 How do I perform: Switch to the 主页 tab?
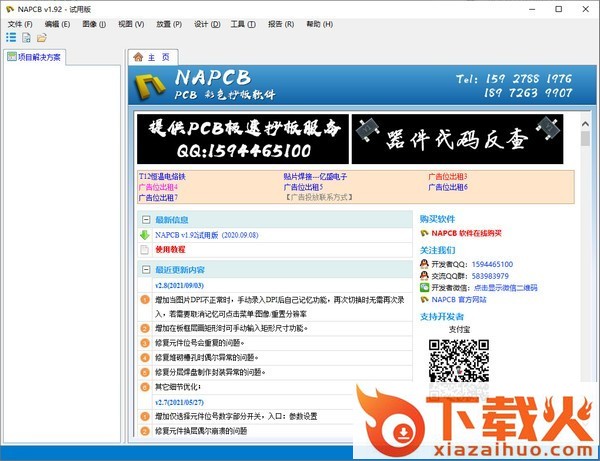tap(153, 57)
